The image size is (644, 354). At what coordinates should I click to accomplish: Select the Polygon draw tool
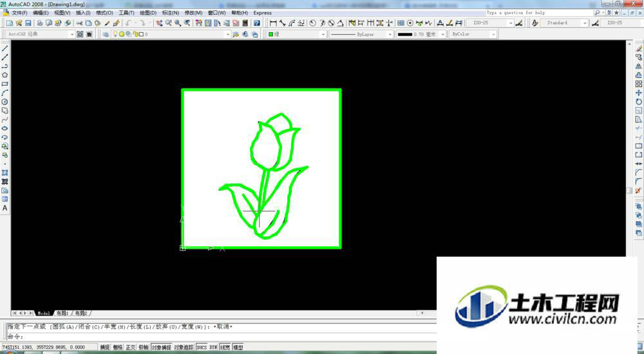pyautogui.click(x=5, y=75)
